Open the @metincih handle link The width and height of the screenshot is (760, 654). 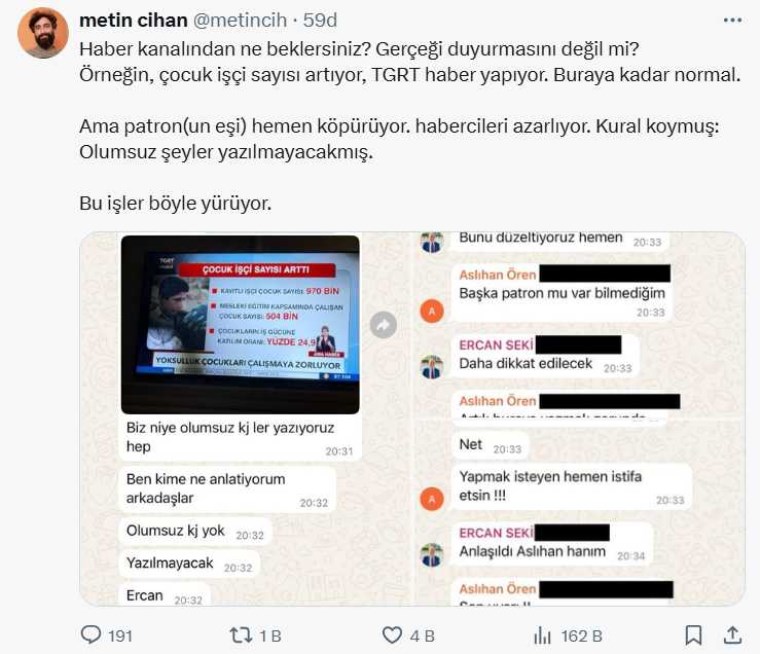[x=240, y=20]
